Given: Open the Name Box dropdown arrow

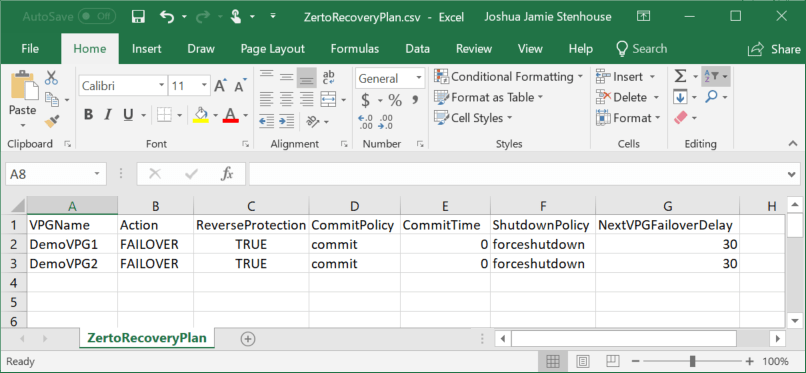Looking at the screenshot, I should pyautogui.click(x=97, y=174).
